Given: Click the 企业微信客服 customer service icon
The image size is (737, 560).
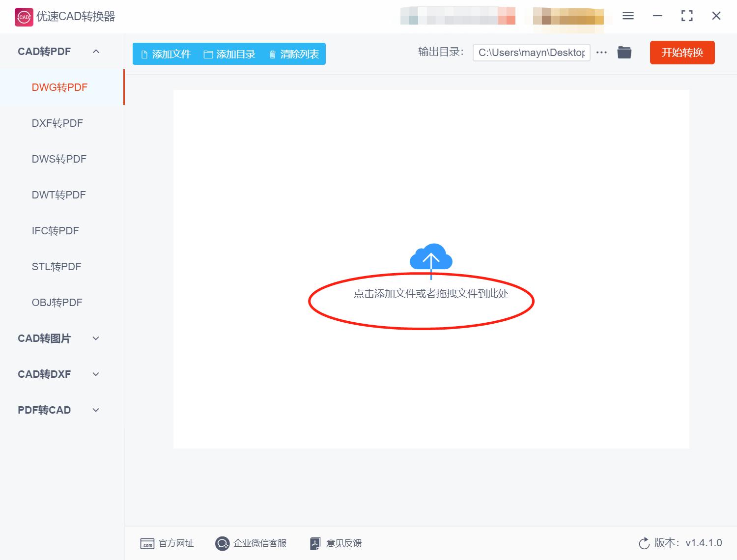Looking at the screenshot, I should (222, 543).
